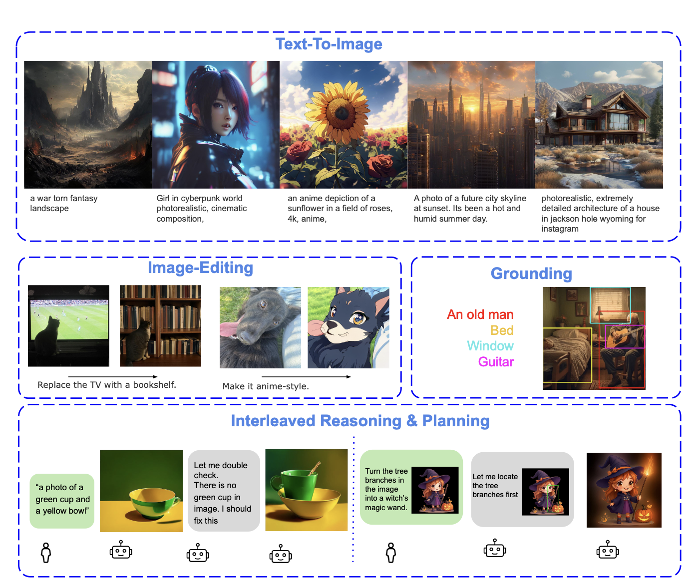
Task: Click the 'a photo of a green cup and a yellow bowl' bubble
Action: coord(62,501)
